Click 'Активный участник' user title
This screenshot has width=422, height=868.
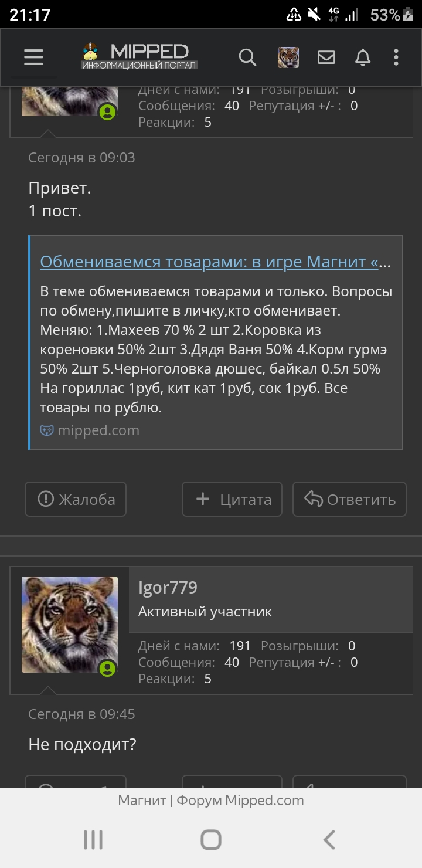point(205,612)
